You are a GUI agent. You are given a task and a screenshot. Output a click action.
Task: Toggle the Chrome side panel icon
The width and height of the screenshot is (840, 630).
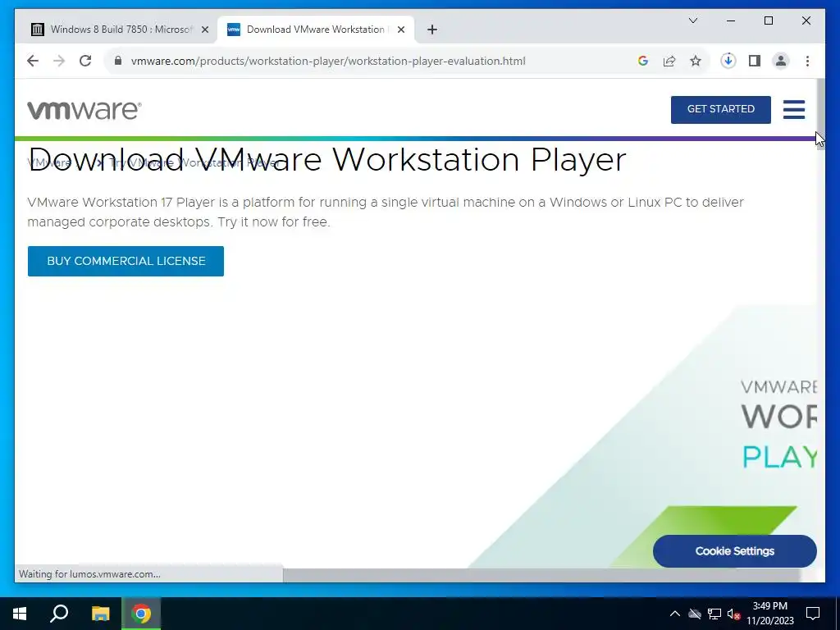[755, 61]
